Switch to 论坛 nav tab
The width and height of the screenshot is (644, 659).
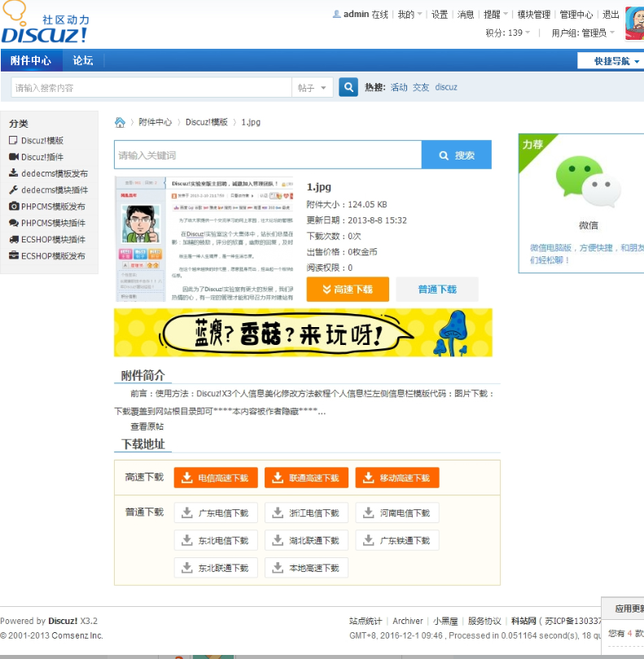coord(83,60)
